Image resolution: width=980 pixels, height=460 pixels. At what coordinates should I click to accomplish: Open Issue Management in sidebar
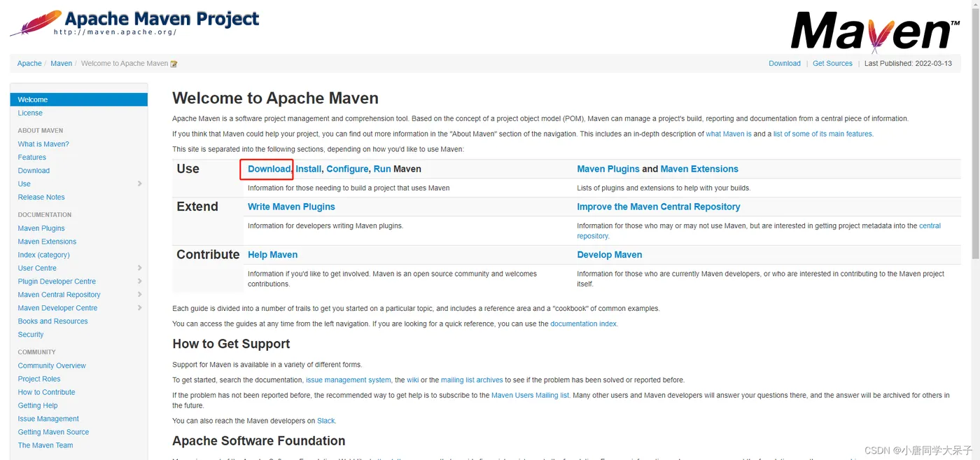[x=48, y=419]
